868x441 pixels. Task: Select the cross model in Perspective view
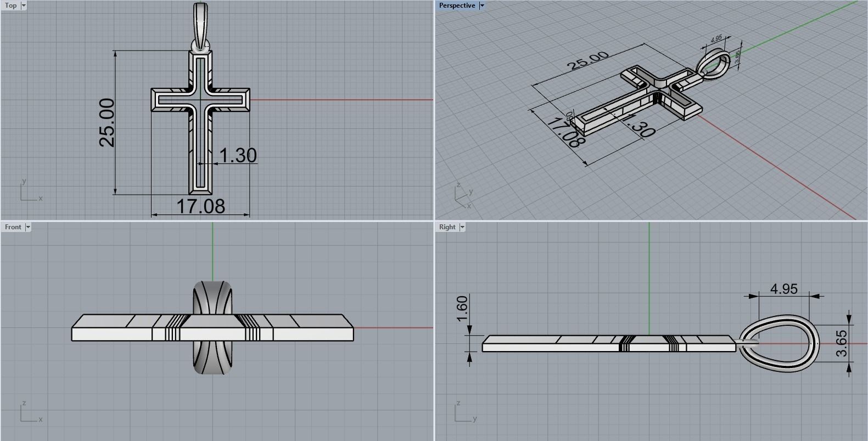(637, 101)
